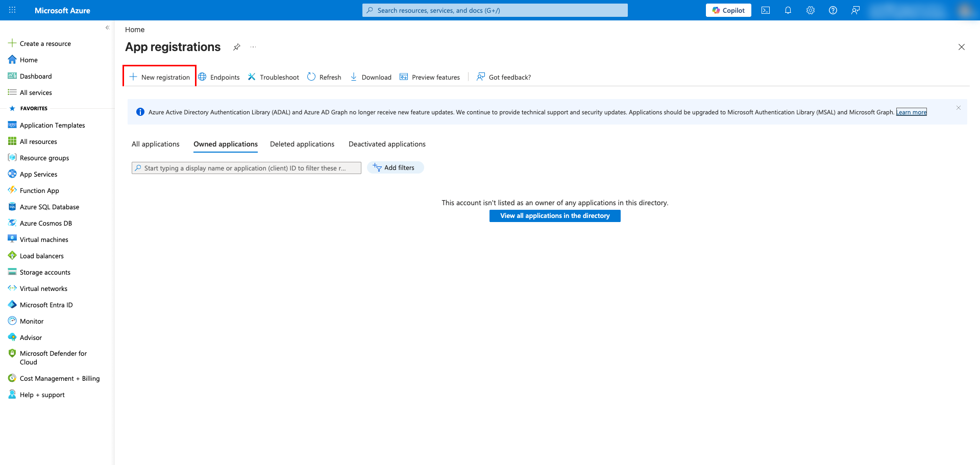Switch to Deleted applications tab
The width and height of the screenshot is (980, 465).
pos(302,144)
